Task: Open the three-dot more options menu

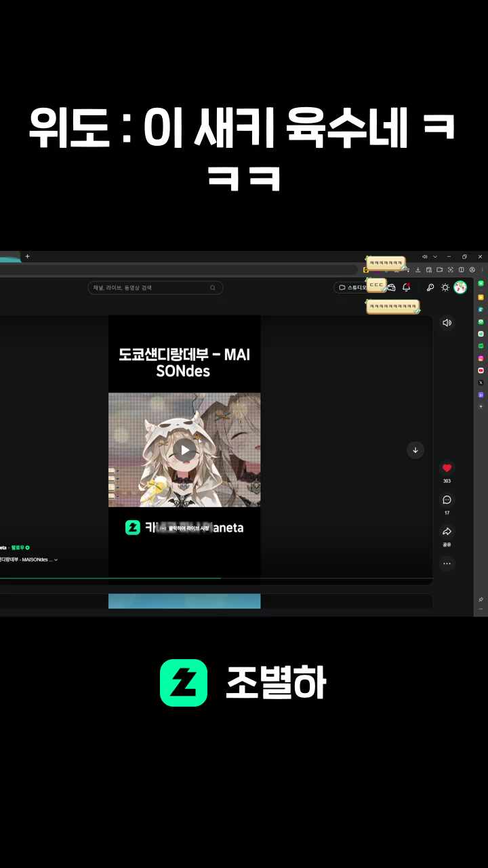Action: [x=447, y=564]
